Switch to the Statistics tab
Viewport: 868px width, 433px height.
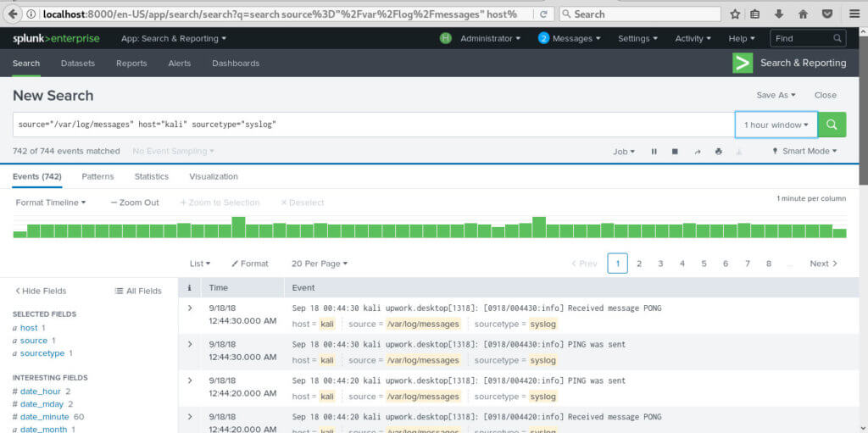click(151, 176)
